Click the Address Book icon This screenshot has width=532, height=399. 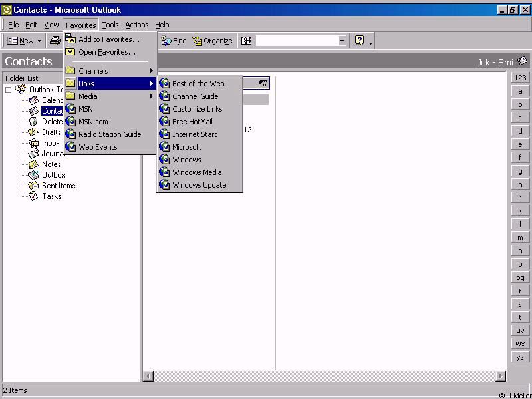(246, 41)
